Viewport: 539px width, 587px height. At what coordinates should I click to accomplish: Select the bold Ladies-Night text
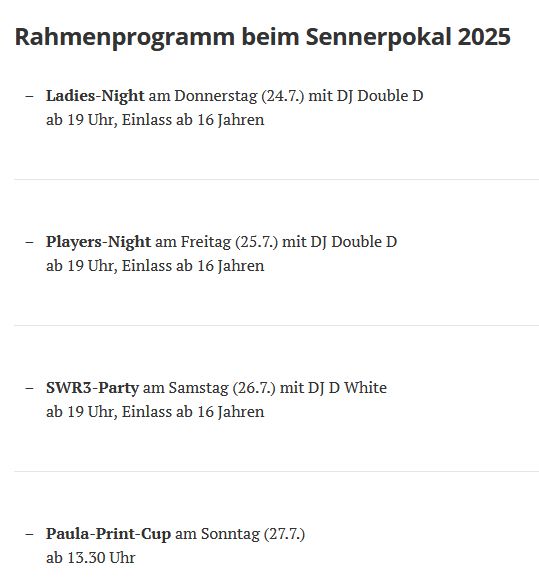pos(95,97)
